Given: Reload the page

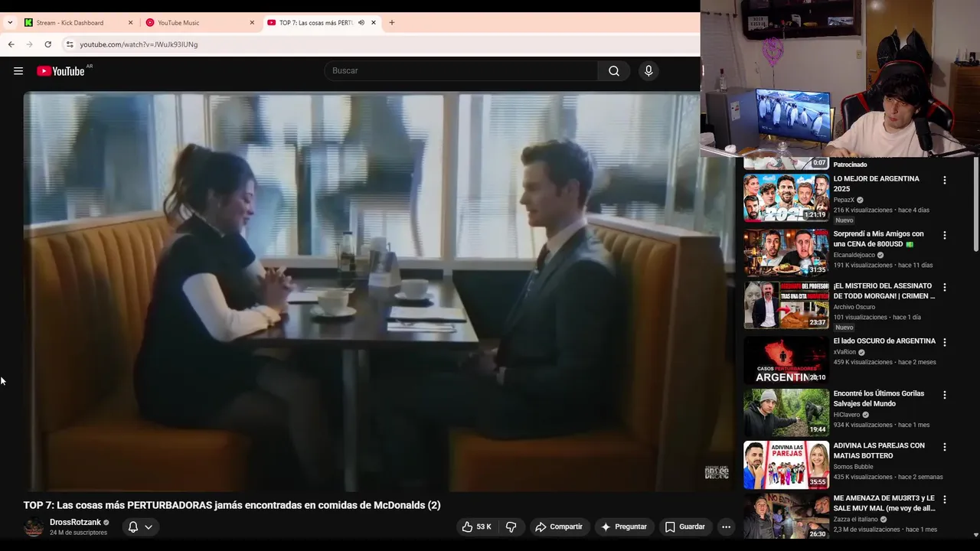Looking at the screenshot, I should point(47,44).
